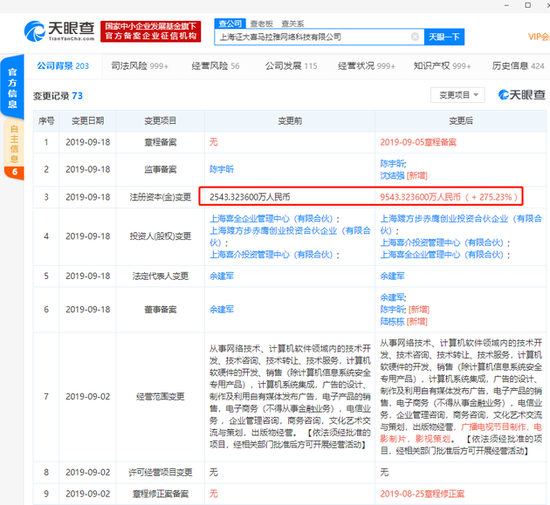Open the 司法风险 999+ tab

pos(140,66)
